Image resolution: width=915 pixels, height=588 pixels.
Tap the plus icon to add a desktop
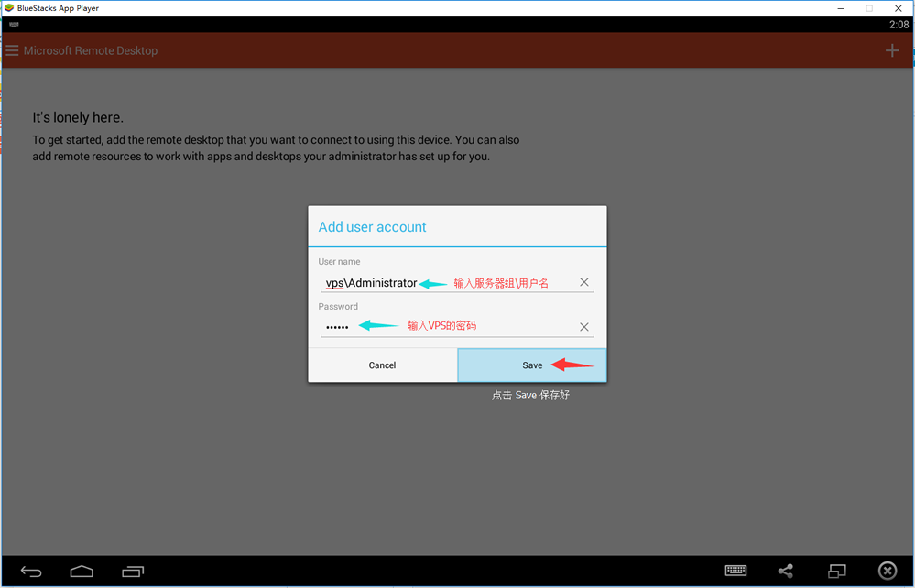tap(892, 50)
